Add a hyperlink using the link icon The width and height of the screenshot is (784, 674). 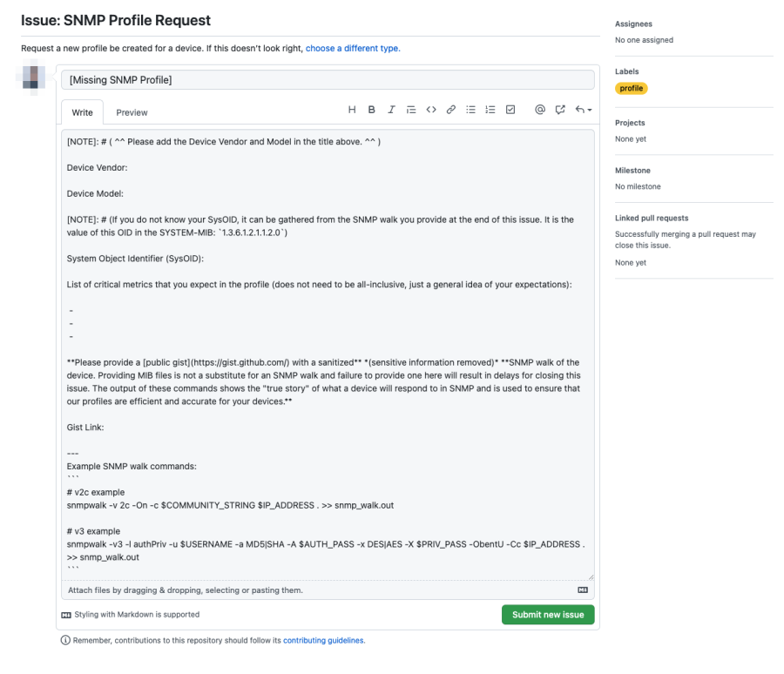450,109
